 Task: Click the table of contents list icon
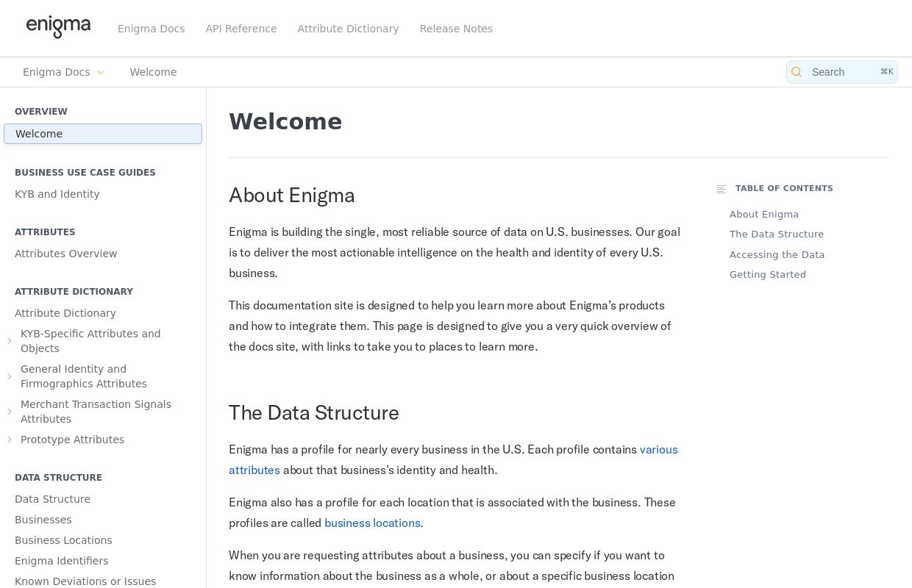(722, 189)
